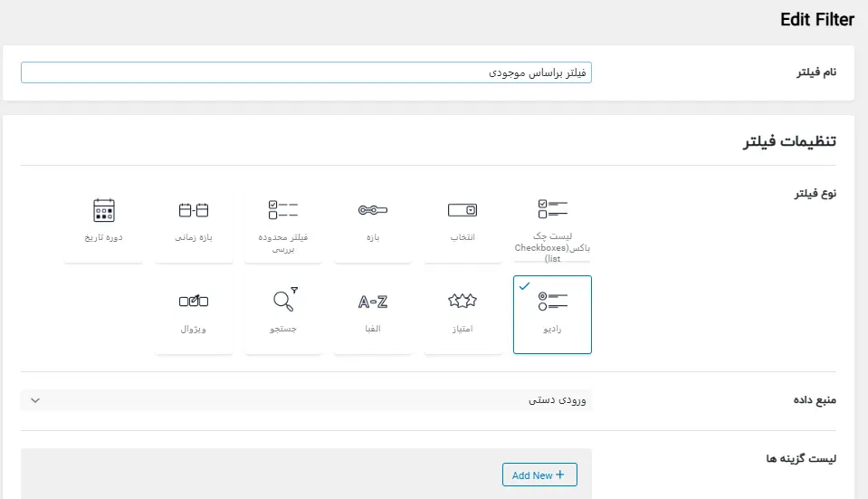868x499 pixels.
Task: Click the تنظیمات فیلتر section heading
Action: pos(789,141)
